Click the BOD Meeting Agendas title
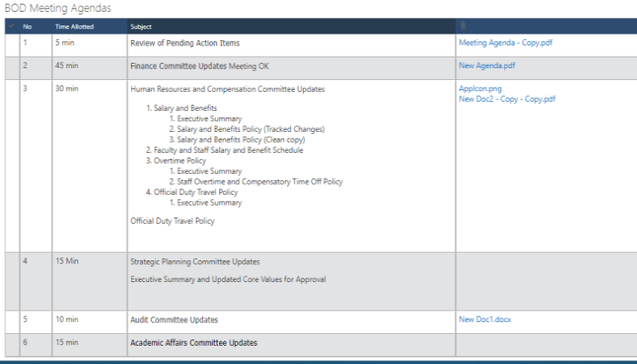 pos(59,7)
